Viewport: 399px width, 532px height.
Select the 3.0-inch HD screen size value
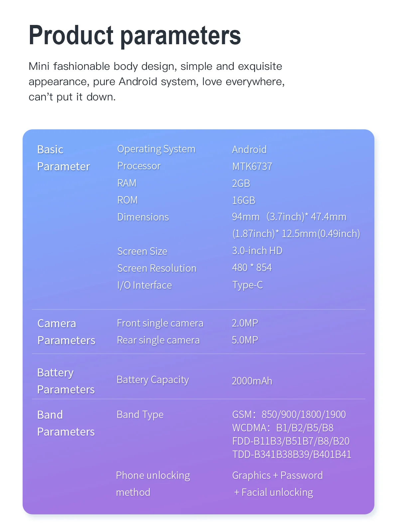tap(257, 251)
